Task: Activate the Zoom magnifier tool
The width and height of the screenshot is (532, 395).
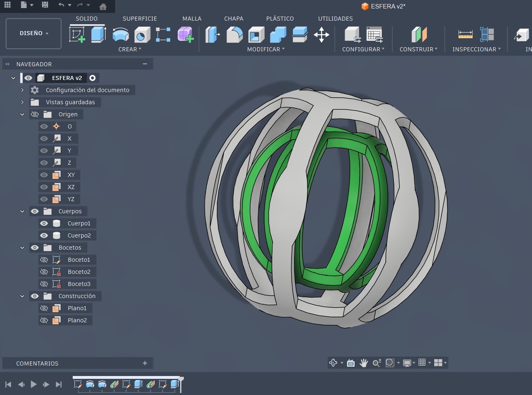Action: tap(376, 363)
